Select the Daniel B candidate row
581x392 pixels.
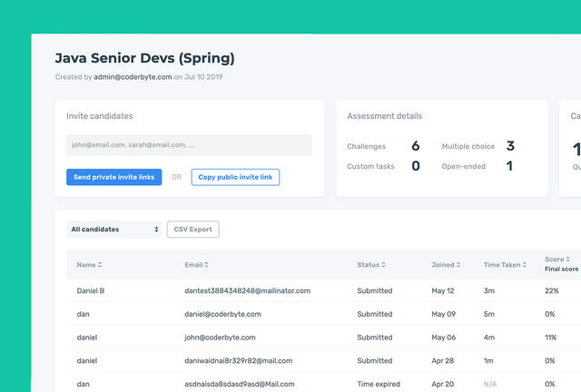pyautogui.click(x=92, y=290)
